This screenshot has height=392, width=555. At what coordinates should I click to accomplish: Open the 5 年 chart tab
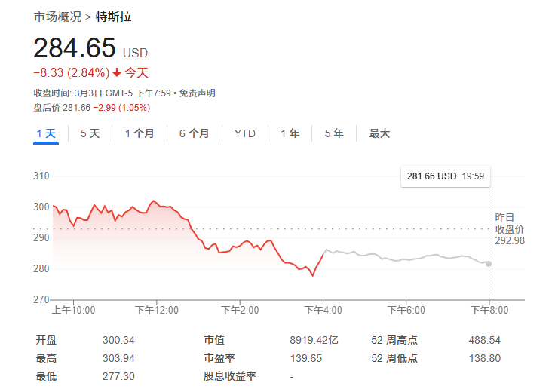[334, 133]
